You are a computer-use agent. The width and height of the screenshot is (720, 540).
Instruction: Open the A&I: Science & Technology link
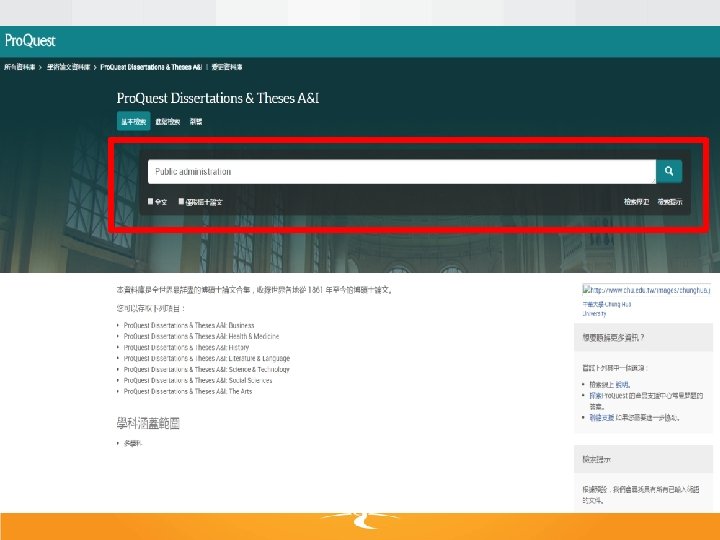pyautogui.click(x=206, y=369)
